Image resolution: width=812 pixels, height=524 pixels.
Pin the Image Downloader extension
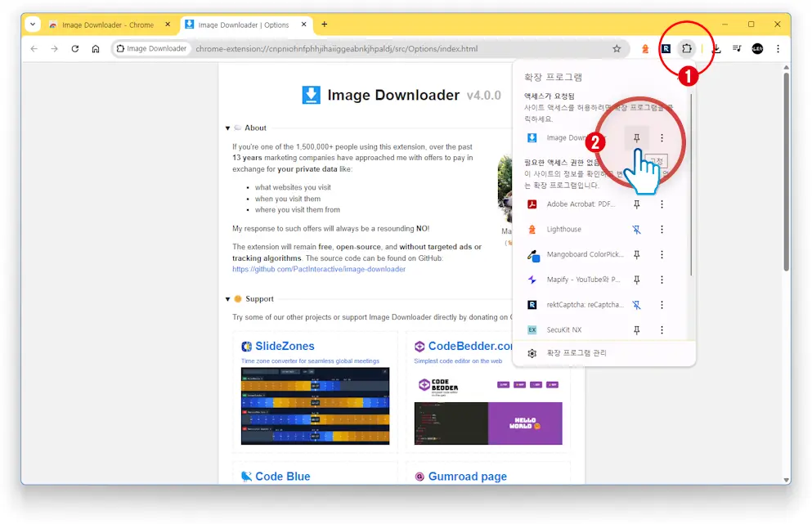pos(636,137)
